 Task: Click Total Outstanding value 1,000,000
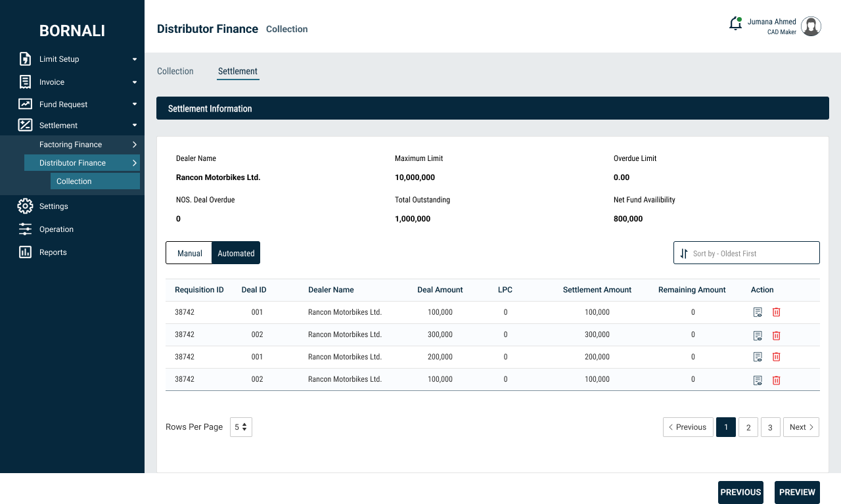click(x=413, y=219)
